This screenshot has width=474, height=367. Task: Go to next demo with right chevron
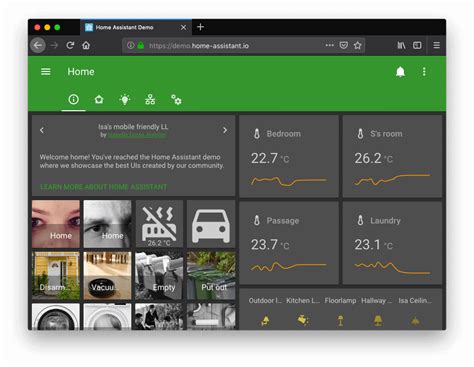[225, 130]
